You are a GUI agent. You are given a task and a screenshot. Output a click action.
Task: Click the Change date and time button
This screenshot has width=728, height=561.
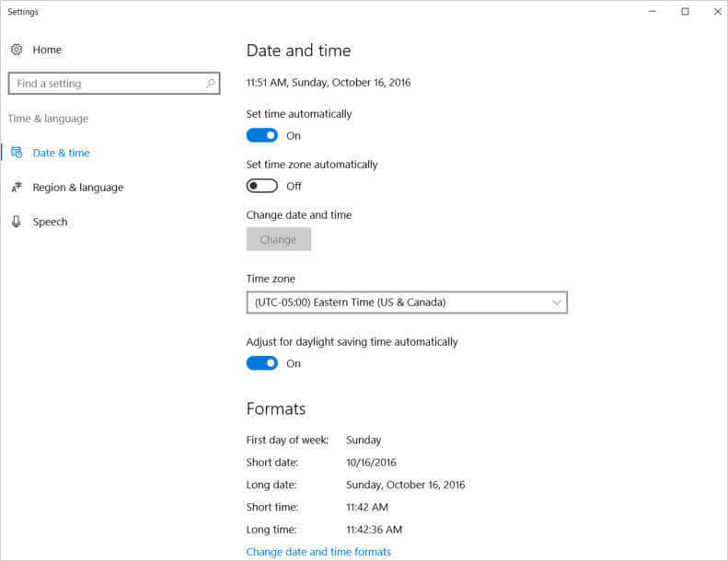[x=279, y=239]
